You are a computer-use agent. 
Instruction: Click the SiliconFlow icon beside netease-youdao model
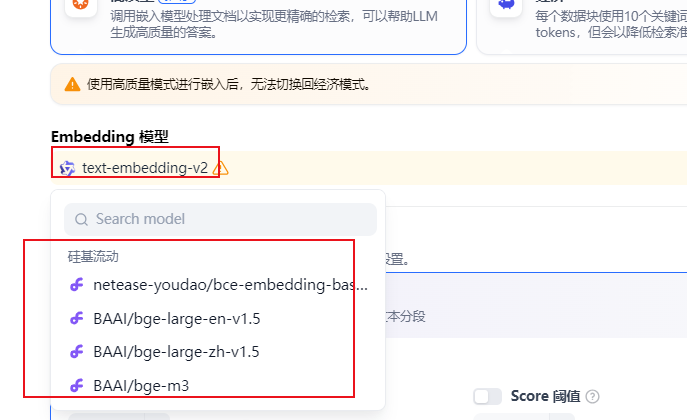[x=77, y=285]
